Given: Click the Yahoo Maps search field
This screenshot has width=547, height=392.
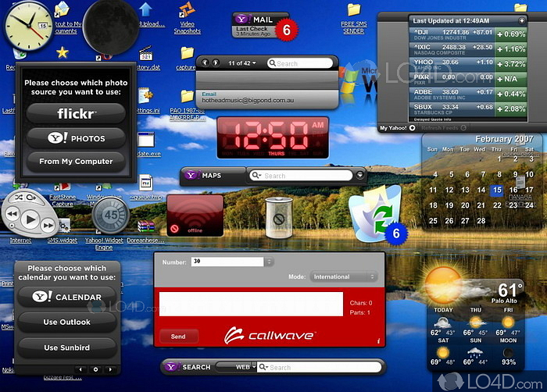Looking at the screenshot, I should point(300,176).
